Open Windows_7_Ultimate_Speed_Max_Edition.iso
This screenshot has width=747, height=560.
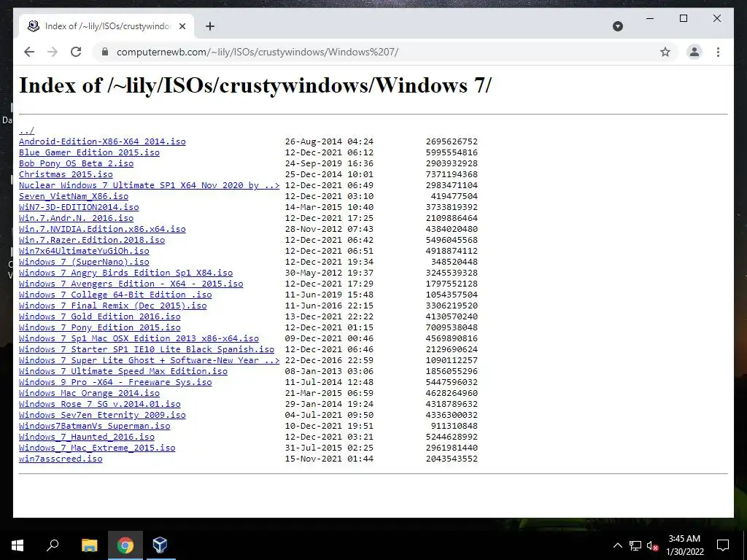(x=123, y=371)
